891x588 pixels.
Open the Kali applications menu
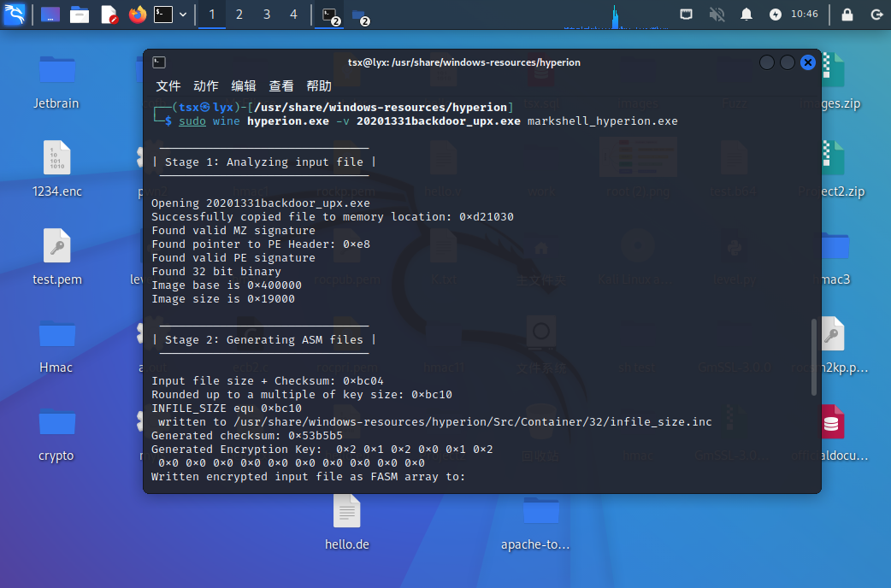coord(15,15)
